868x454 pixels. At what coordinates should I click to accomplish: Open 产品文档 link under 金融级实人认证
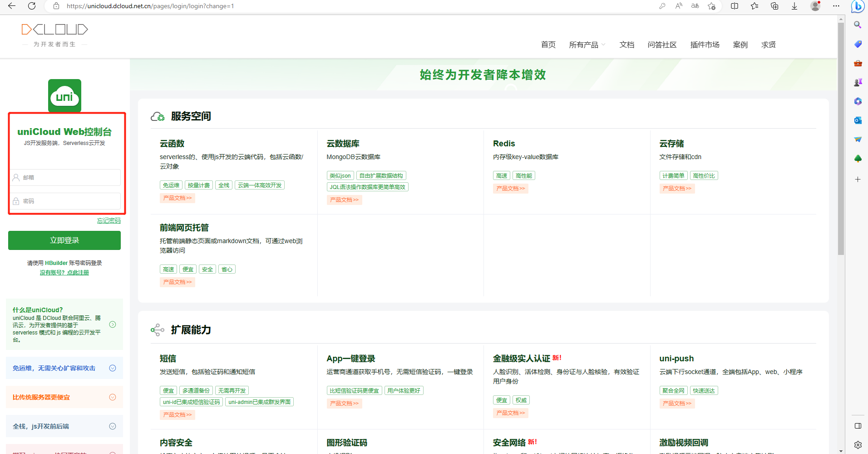click(x=510, y=413)
